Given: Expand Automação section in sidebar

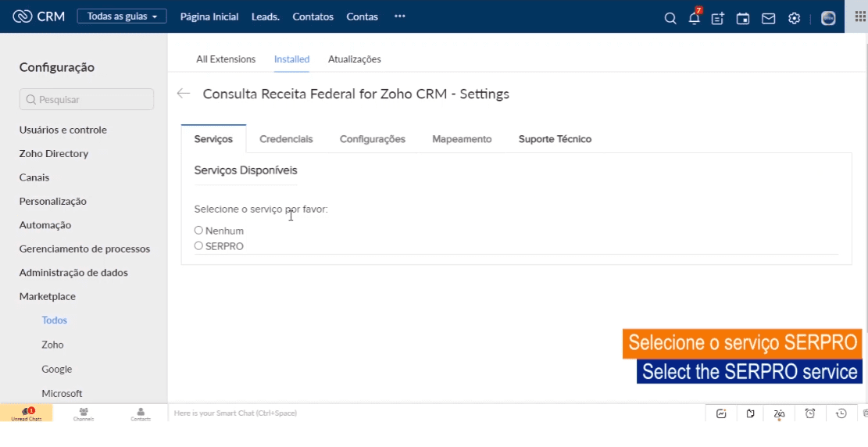Looking at the screenshot, I should click(x=45, y=225).
